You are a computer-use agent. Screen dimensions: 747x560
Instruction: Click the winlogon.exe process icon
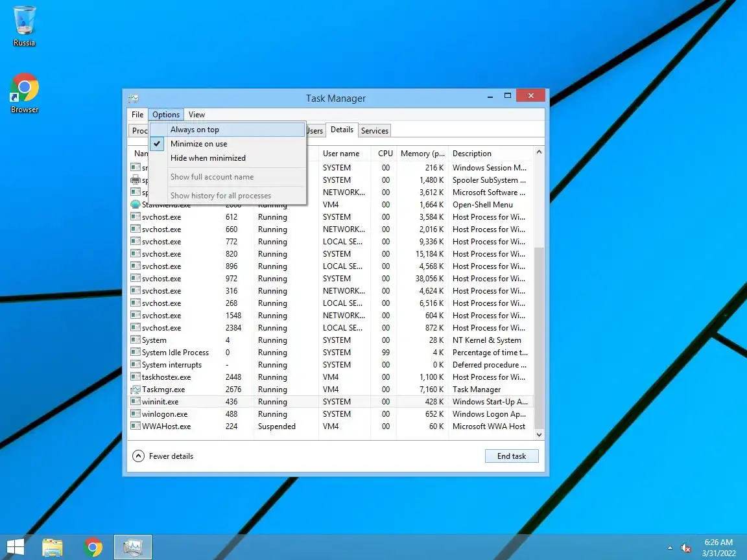pos(136,414)
